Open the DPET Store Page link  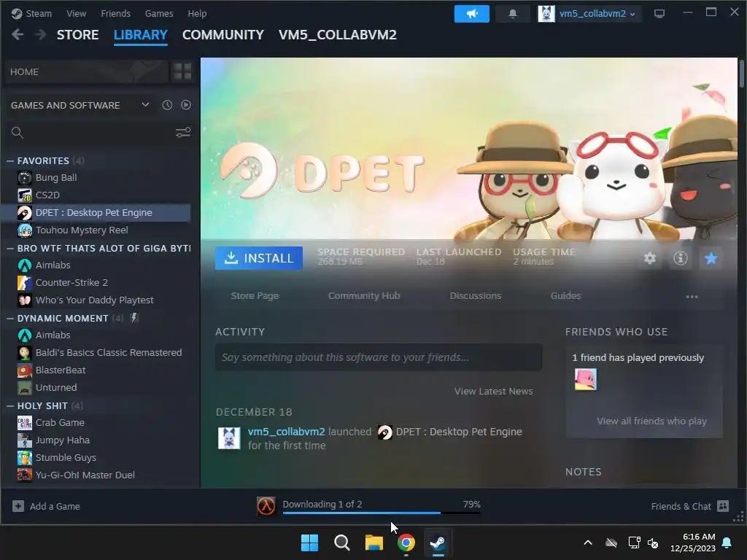point(255,296)
